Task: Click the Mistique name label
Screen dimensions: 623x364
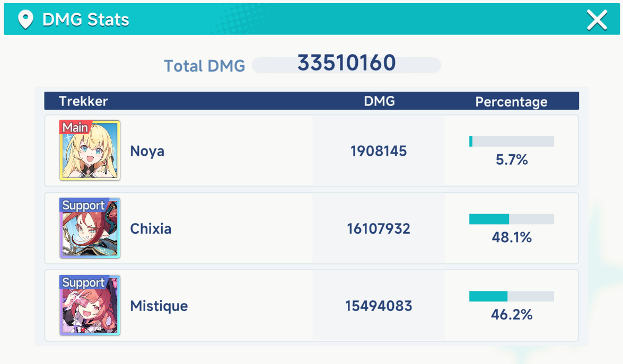Action: [x=159, y=306]
